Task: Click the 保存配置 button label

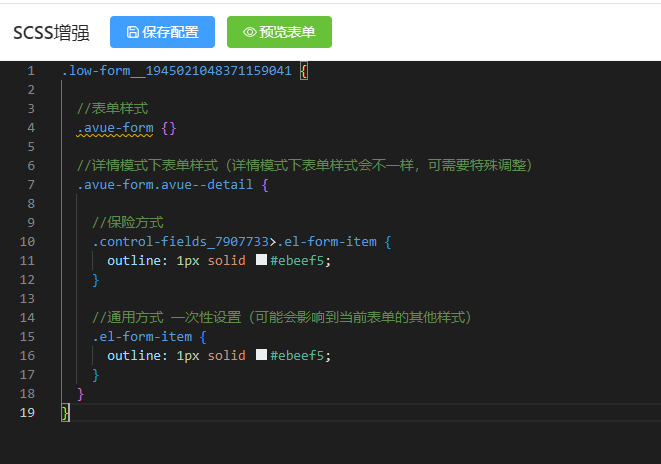Action: (x=170, y=32)
